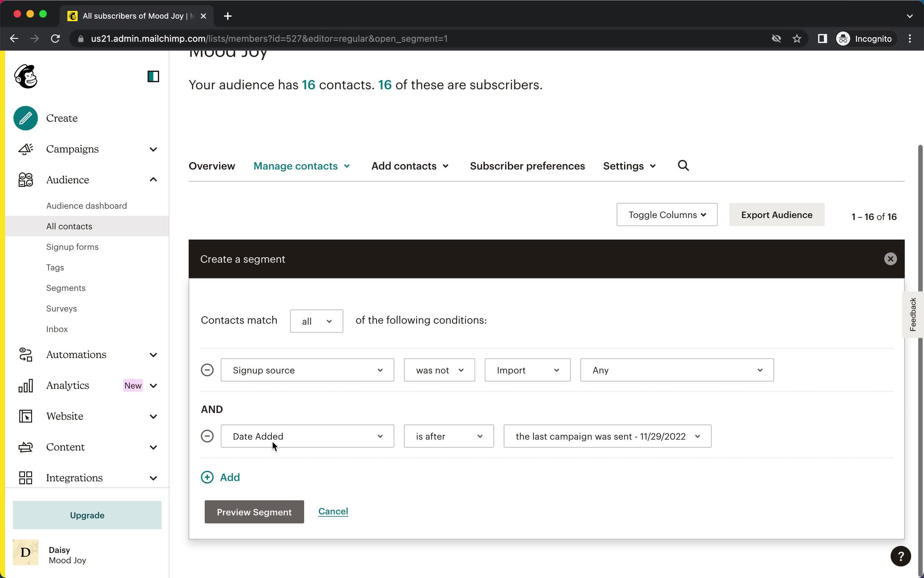Collapse the sidebar with the panel icon

[x=153, y=76]
